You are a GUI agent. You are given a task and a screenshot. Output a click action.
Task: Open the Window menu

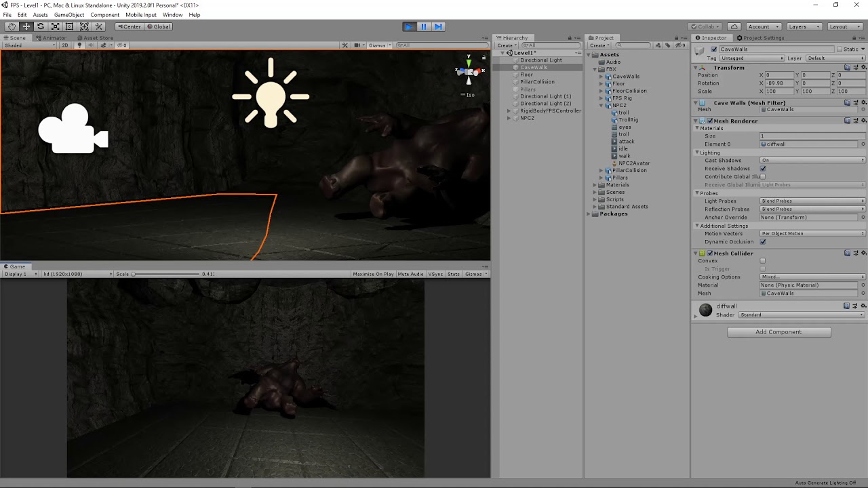pyautogui.click(x=172, y=15)
